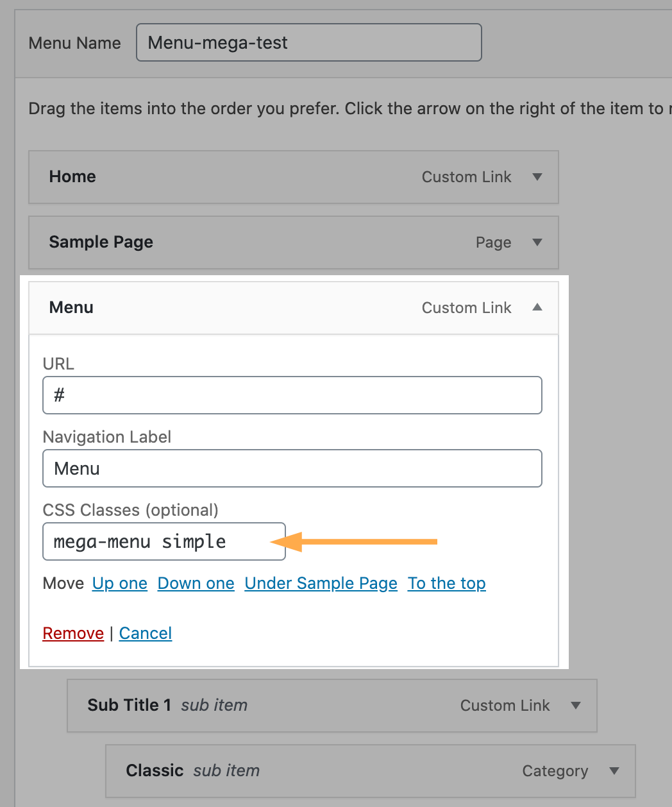Select the Sample Page item title
672x807 pixels.
tap(101, 242)
